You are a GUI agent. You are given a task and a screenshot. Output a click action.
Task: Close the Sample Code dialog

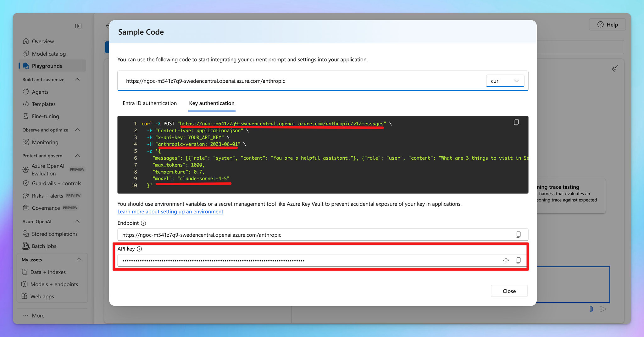[x=509, y=291]
